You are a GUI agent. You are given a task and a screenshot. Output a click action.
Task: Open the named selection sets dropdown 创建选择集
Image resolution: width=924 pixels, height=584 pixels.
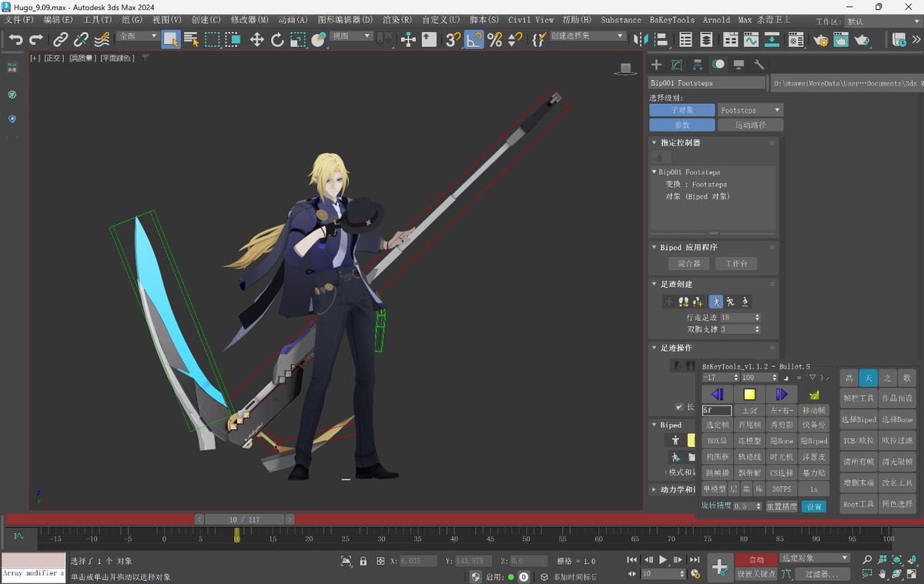click(587, 36)
